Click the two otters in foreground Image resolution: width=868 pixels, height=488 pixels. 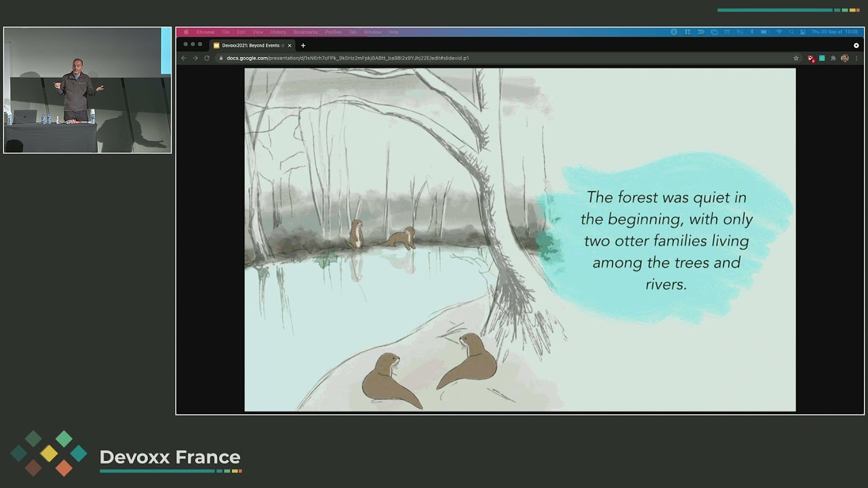pyautogui.click(x=430, y=370)
